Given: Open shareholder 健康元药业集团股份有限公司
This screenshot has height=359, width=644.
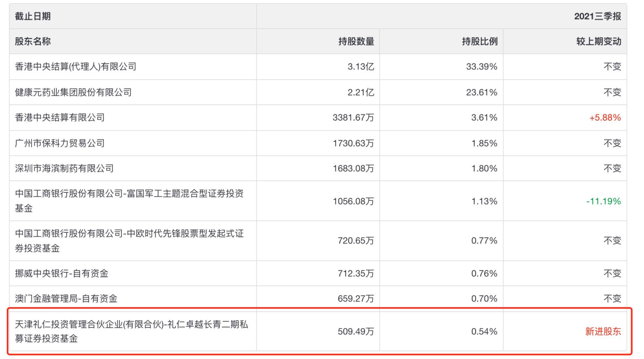Looking at the screenshot, I should [x=73, y=92].
